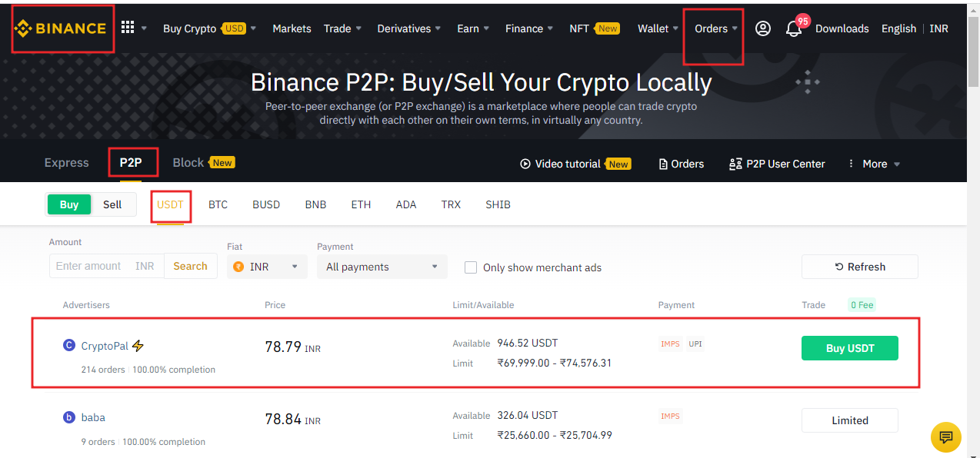Viewport: 980px width, 458px height.
Task: Expand the More options menu
Action: point(874,164)
